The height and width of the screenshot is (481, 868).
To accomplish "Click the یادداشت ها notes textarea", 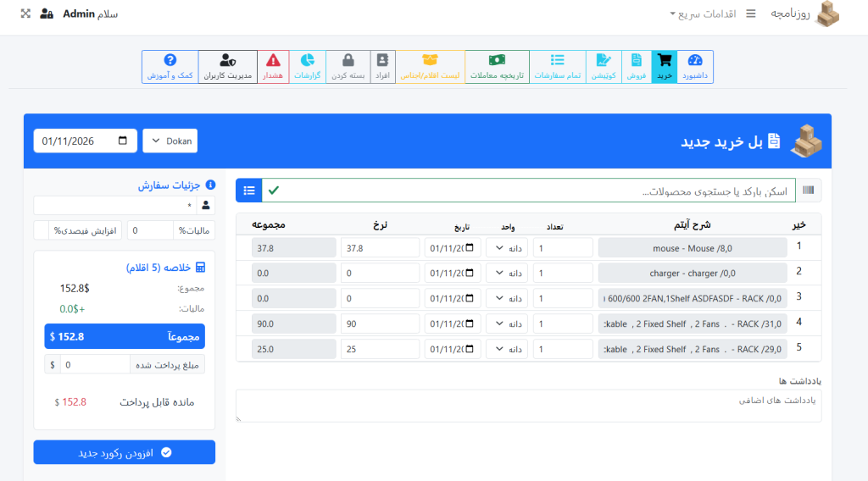I will (529, 406).
